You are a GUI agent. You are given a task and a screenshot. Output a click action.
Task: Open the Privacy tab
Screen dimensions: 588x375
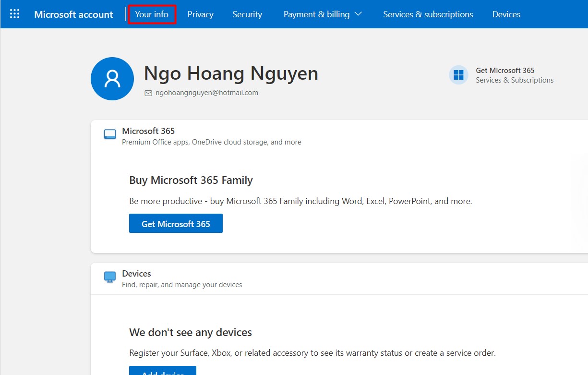[x=200, y=14]
